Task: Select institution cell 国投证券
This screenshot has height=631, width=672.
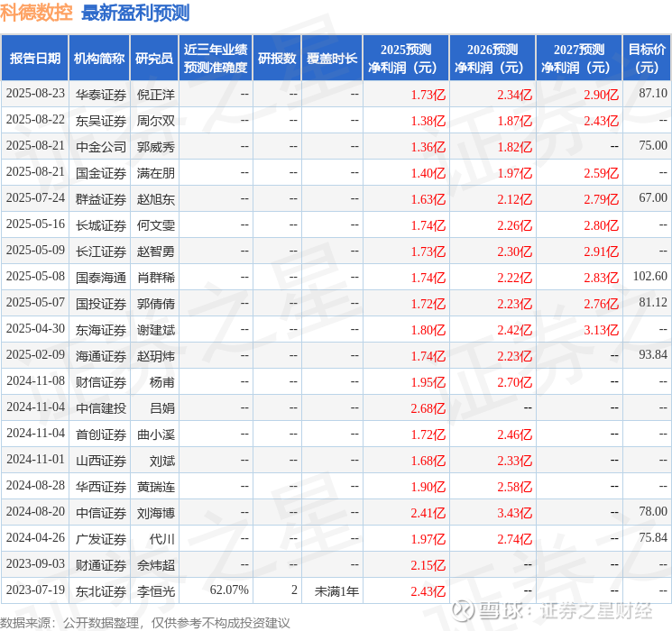Action: point(101,304)
